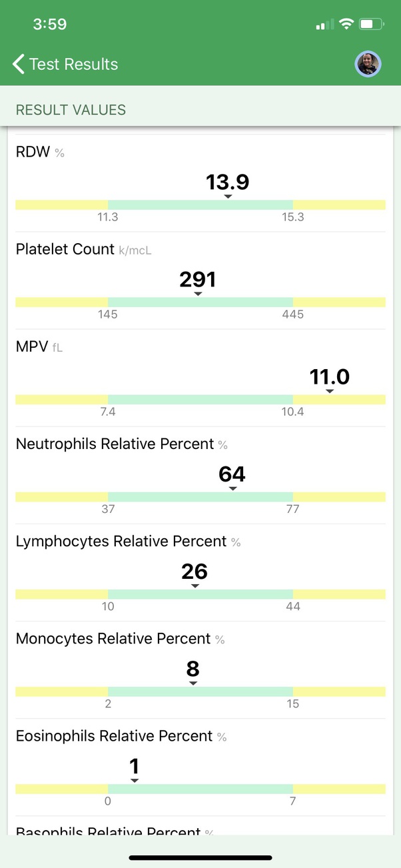
Task: Tap the Eosinophils value marker arrow
Action: tap(135, 781)
